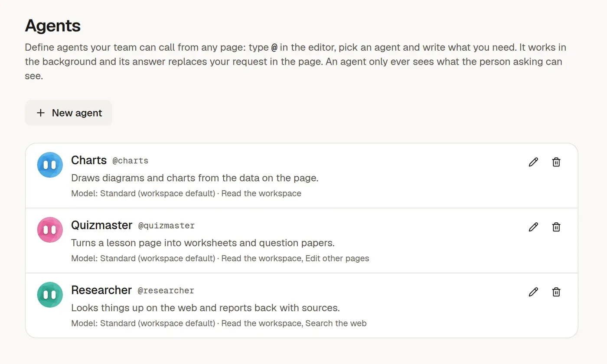Screen dimensions: 607x364
Task: Edit the Researcher agent with the pencil icon
Action: click(x=533, y=292)
